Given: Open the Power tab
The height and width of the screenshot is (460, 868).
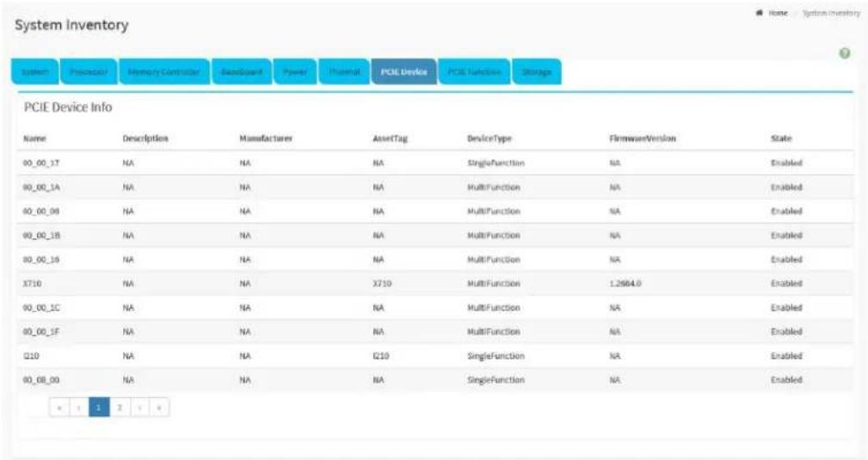Looking at the screenshot, I should [295, 72].
